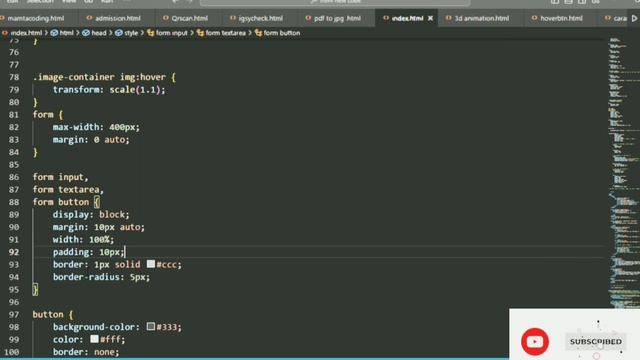Open the index.html breadcrumb dropdown
This screenshot has height=360, width=640.
(x=22, y=33)
